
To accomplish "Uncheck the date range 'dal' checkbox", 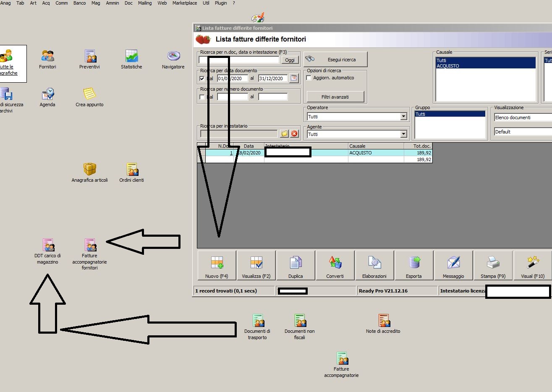I will coord(202,78).
